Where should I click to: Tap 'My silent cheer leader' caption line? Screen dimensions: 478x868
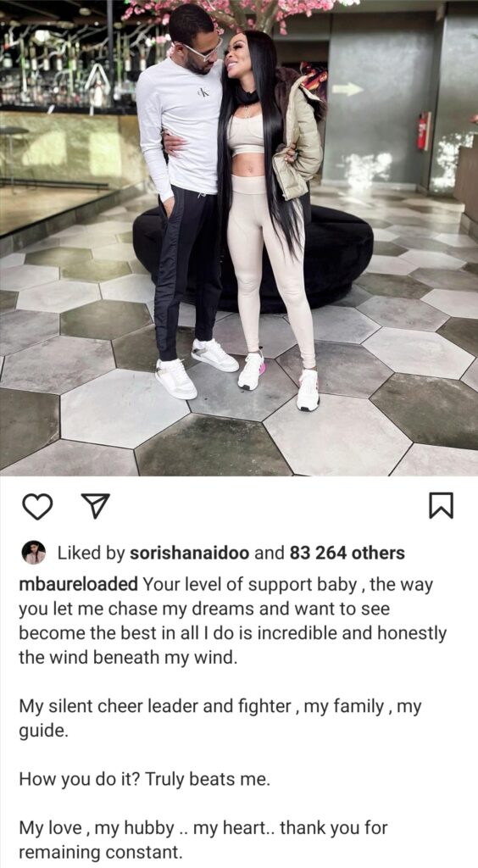point(220,718)
